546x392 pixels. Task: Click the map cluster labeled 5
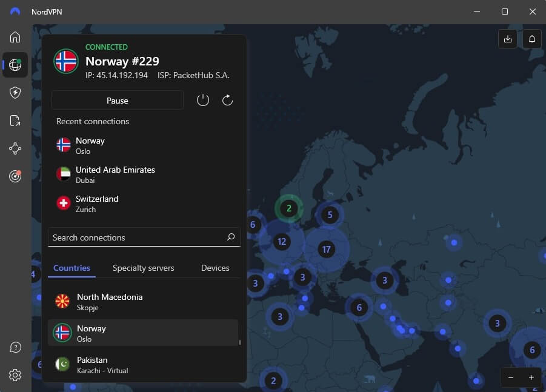(x=330, y=215)
